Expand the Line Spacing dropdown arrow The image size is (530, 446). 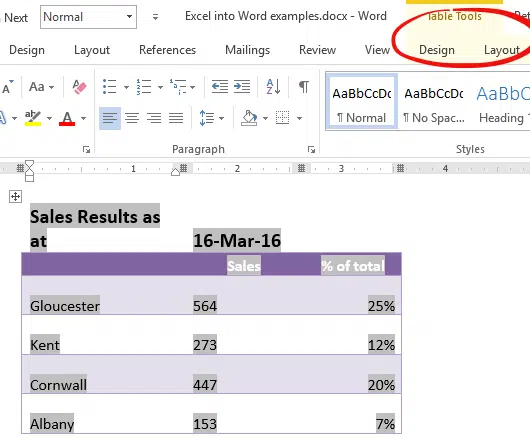click(x=221, y=118)
